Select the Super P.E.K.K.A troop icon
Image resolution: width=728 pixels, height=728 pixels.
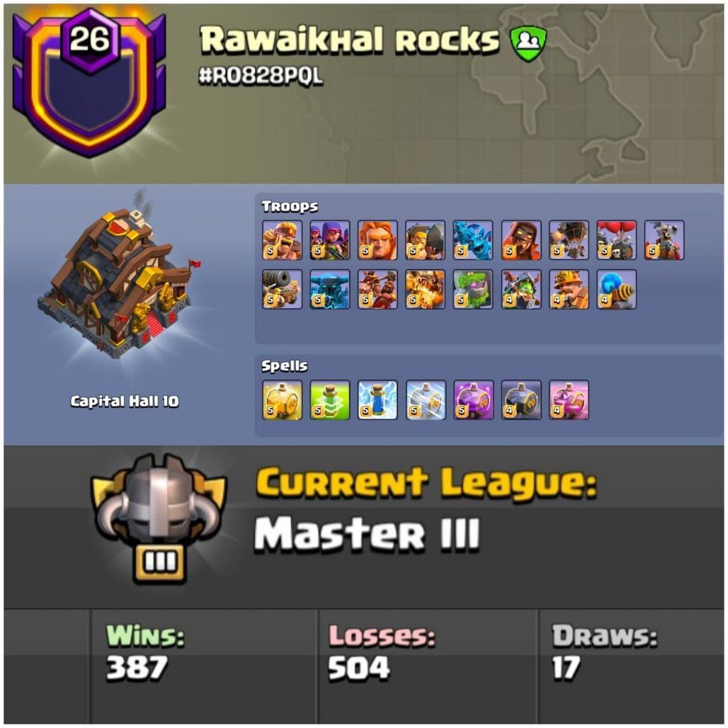click(x=330, y=289)
